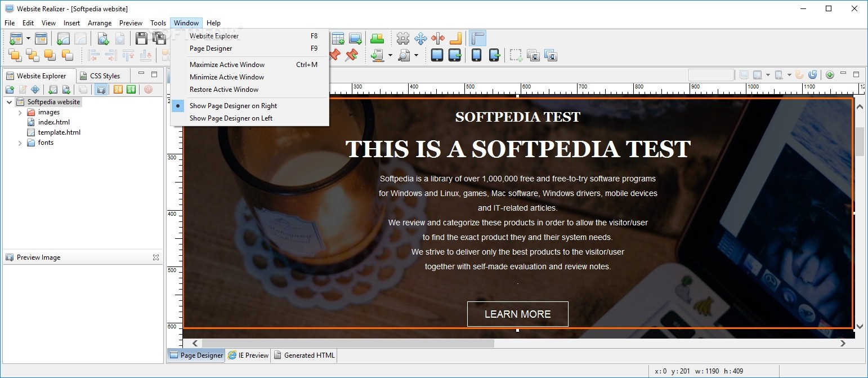
Task: Click the send to back orange square icon
Action: 68,55
